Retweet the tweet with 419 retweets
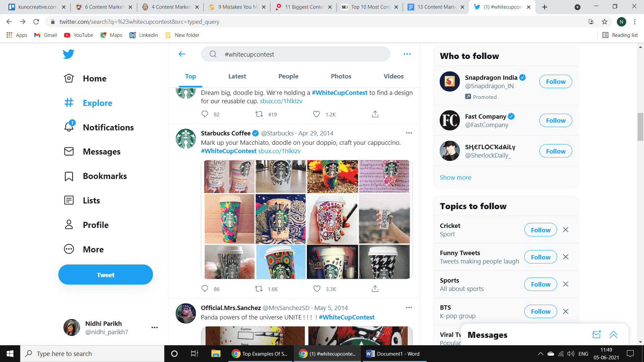Screen dimensions: 644x362 tap(259, 114)
